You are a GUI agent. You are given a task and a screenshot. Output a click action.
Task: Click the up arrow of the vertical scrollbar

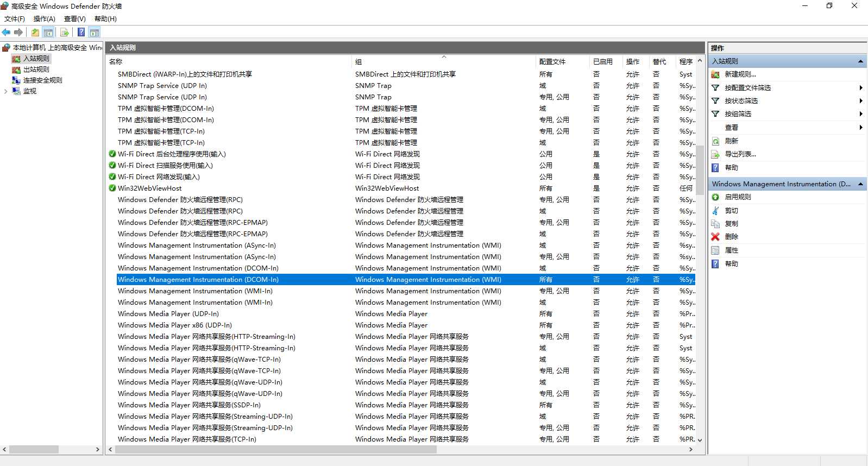click(x=700, y=61)
